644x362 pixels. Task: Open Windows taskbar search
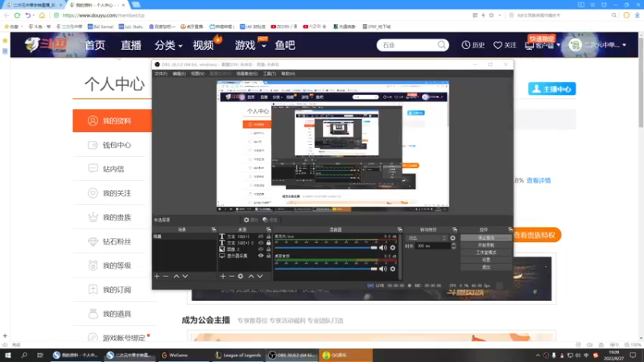[24, 356]
